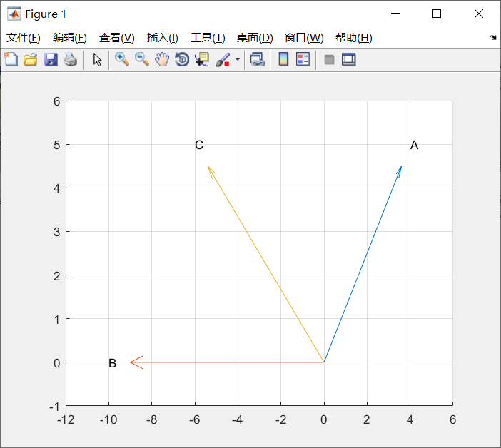Open the 桌面(D) menu
Screen dimensions: 501x448
pyautogui.click(x=255, y=38)
